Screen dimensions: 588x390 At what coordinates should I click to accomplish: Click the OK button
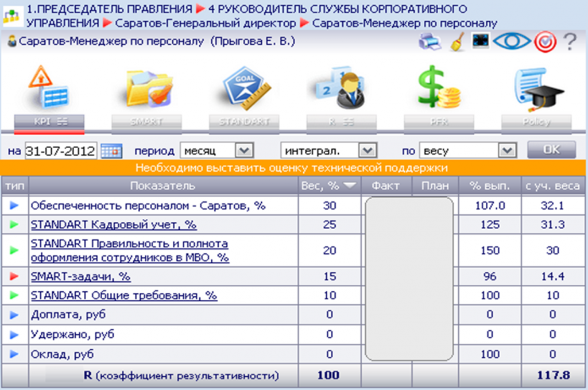pos(551,150)
